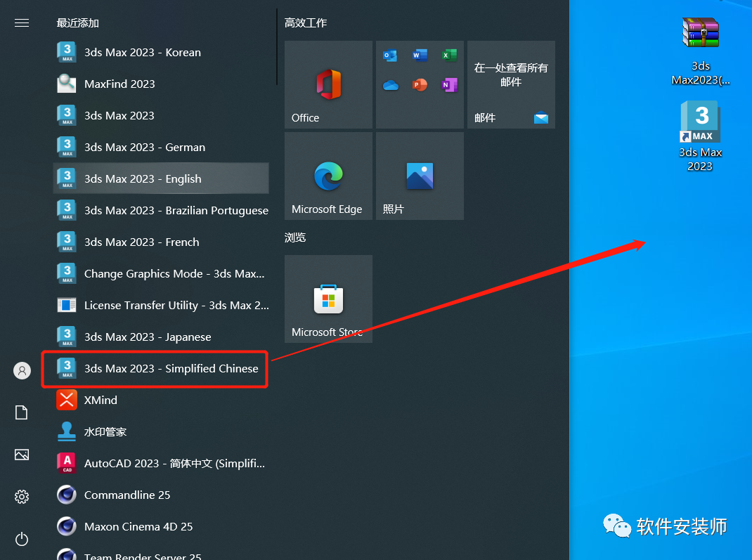The width and height of the screenshot is (752, 560).
Task: Open OneDrive from the Office apps tile
Action: [390, 85]
